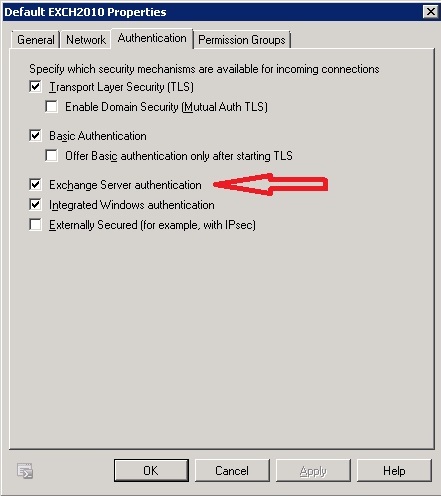Switch to the General tab

point(36,40)
